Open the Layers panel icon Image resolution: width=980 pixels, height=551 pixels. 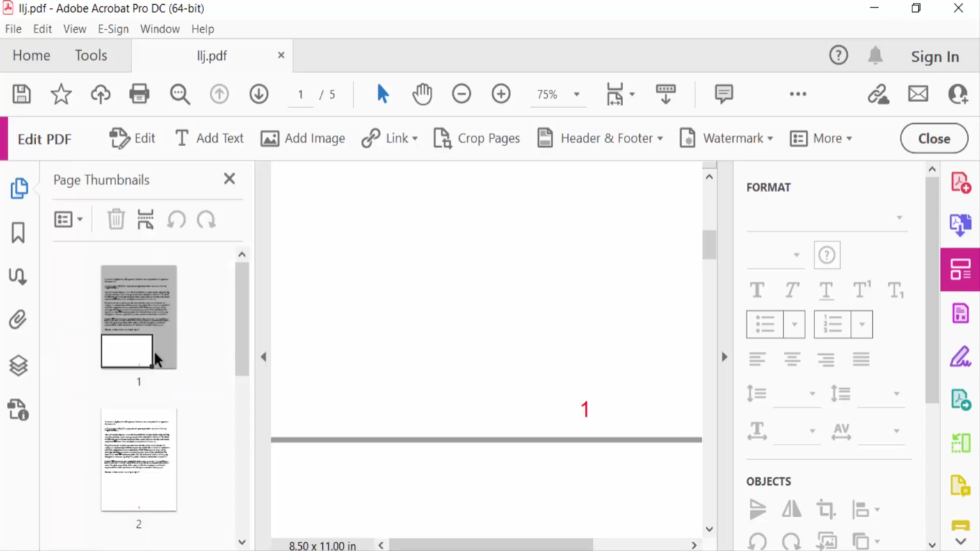18,365
